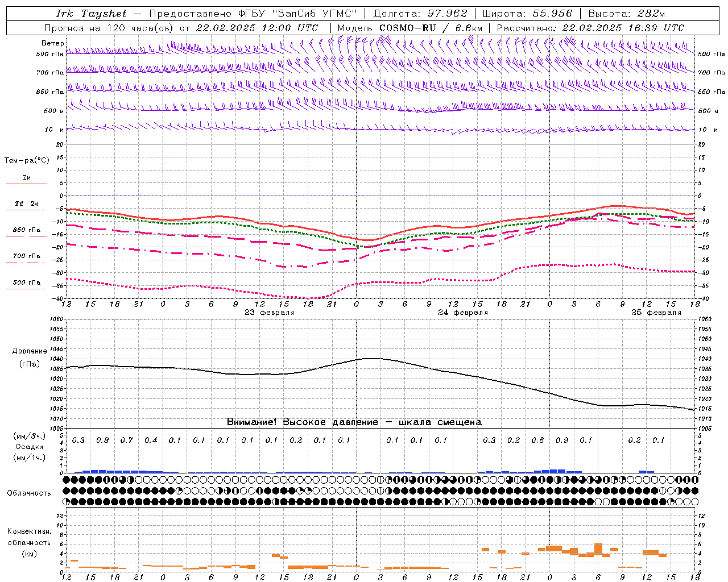Click the '(мм/1ч.)' precipitation unit label

tap(30, 458)
